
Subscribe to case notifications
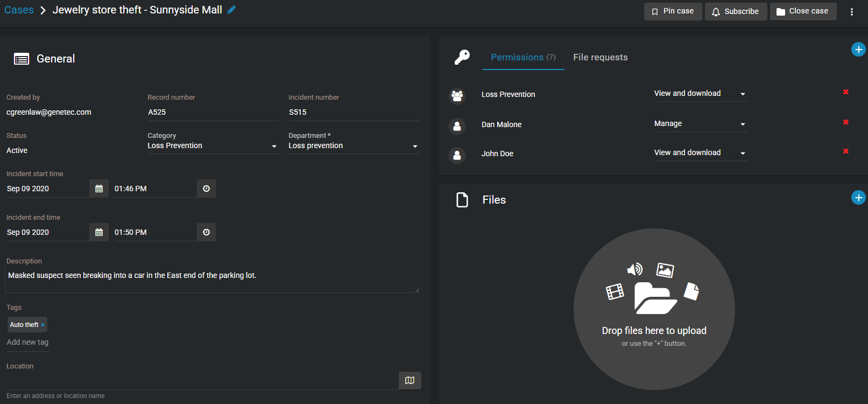click(736, 11)
